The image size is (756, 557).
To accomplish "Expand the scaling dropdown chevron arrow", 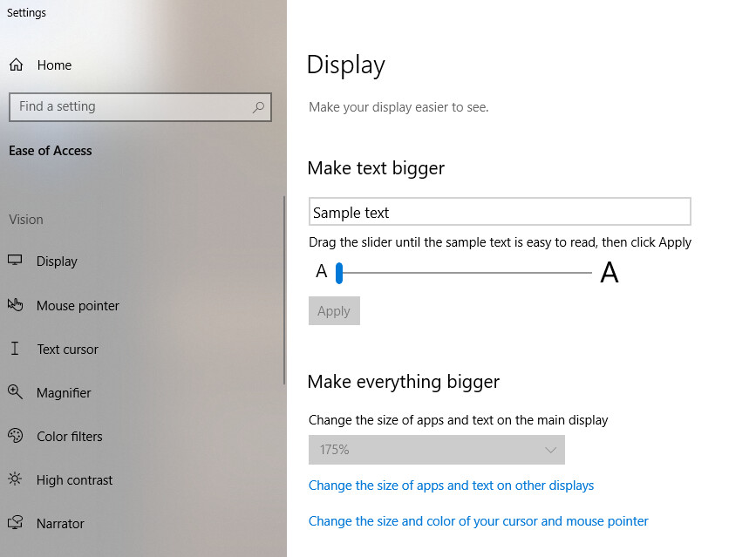I will (550, 450).
